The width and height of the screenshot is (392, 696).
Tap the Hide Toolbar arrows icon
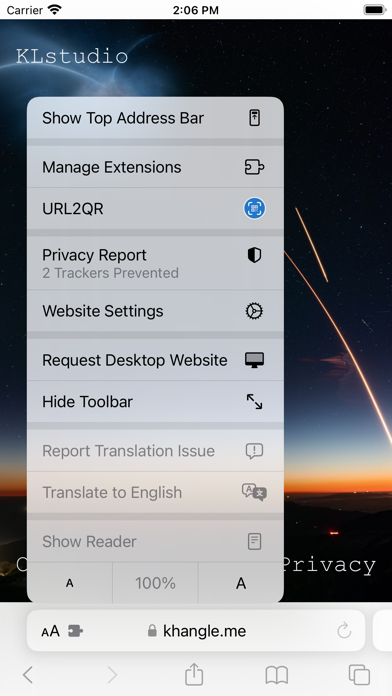tap(254, 402)
